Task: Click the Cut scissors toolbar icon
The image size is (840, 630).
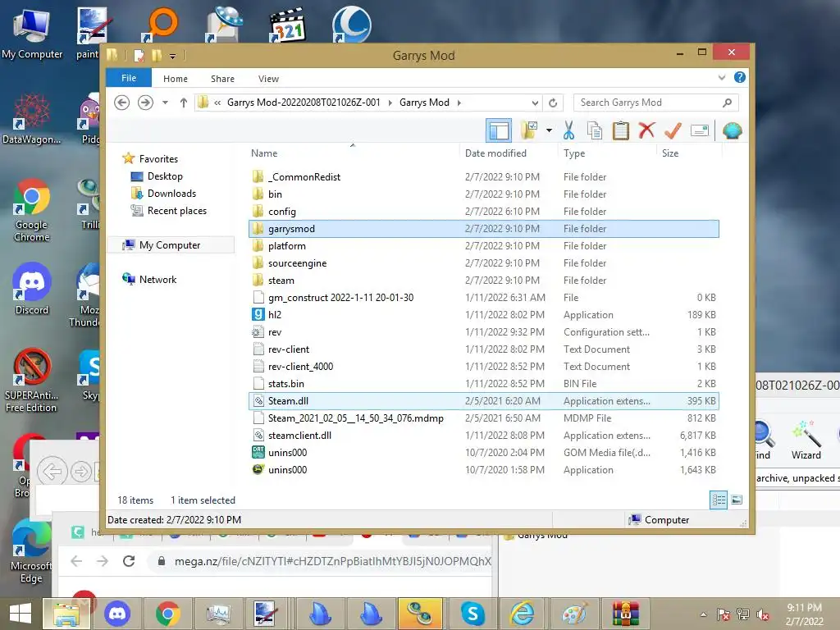Action: (x=568, y=130)
